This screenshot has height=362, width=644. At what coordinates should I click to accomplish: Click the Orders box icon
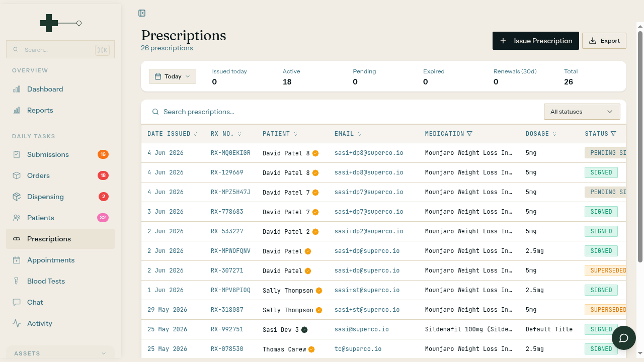point(17,175)
